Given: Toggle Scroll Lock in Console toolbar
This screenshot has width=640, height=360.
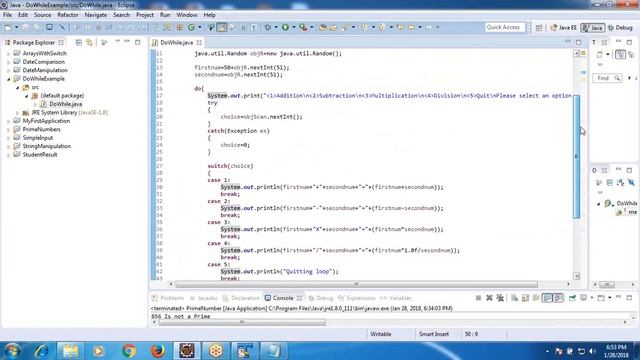Looking at the screenshot, I should coord(525,298).
